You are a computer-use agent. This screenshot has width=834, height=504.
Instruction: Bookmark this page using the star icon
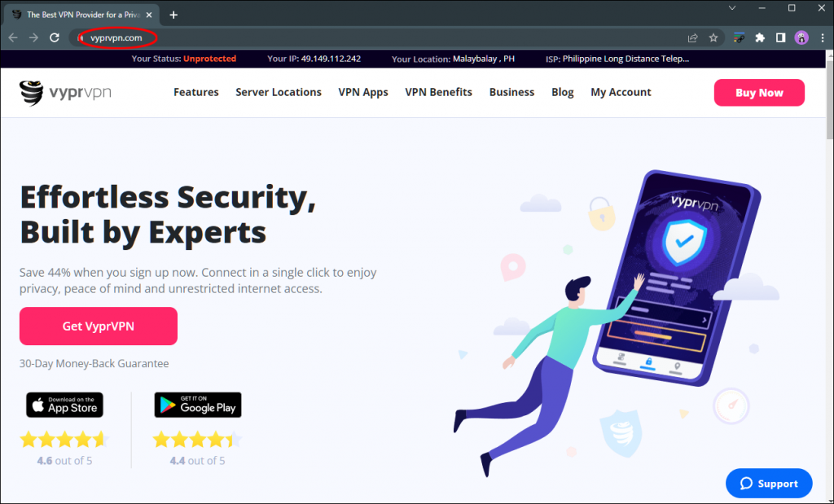(x=713, y=37)
